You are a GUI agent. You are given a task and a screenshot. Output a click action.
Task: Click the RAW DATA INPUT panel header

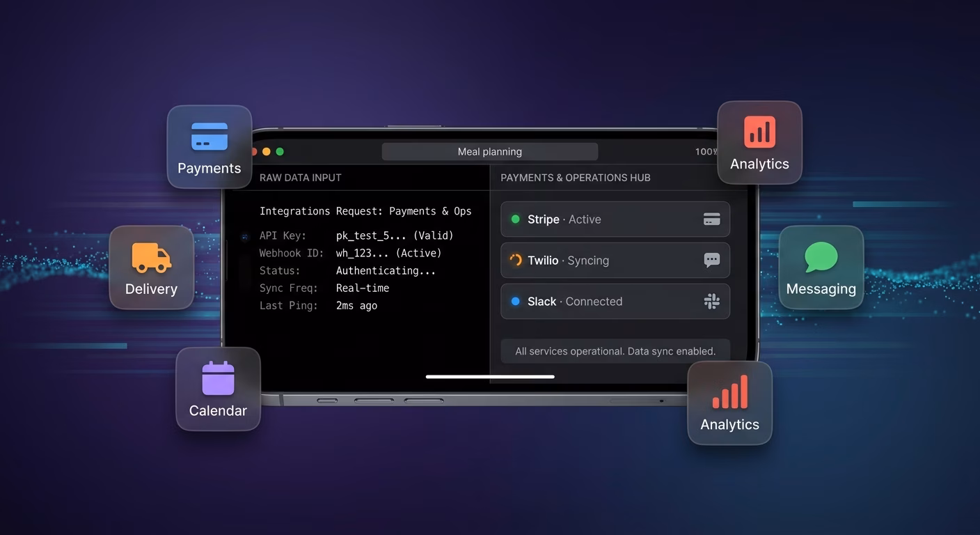click(301, 178)
